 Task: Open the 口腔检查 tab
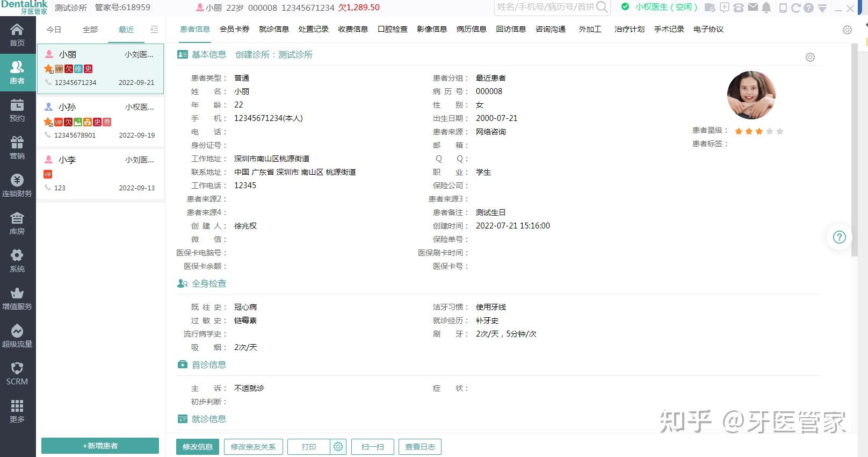click(x=393, y=29)
